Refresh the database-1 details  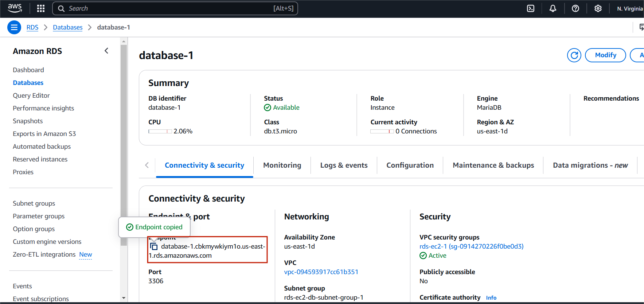(574, 55)
